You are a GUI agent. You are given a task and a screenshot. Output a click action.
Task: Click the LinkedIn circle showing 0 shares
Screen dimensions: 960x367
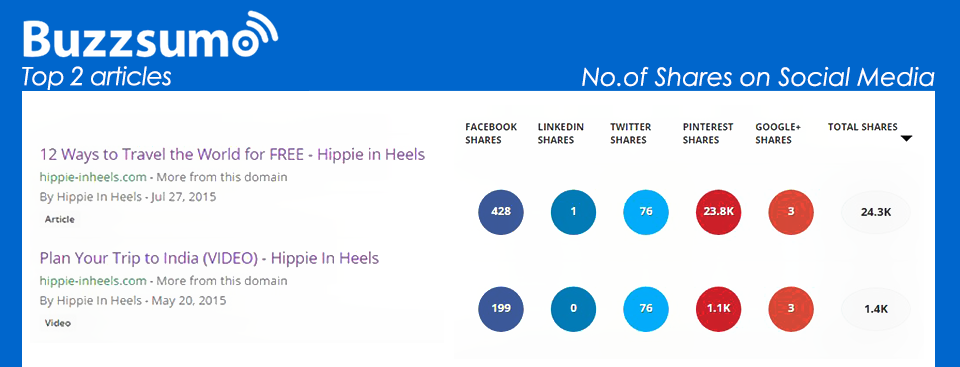click(x=573, y=309)
